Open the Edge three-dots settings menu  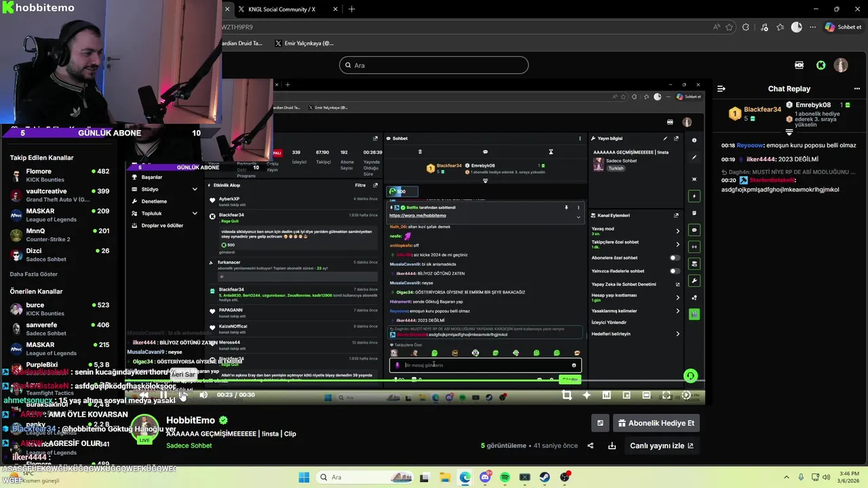click(812, 27)
